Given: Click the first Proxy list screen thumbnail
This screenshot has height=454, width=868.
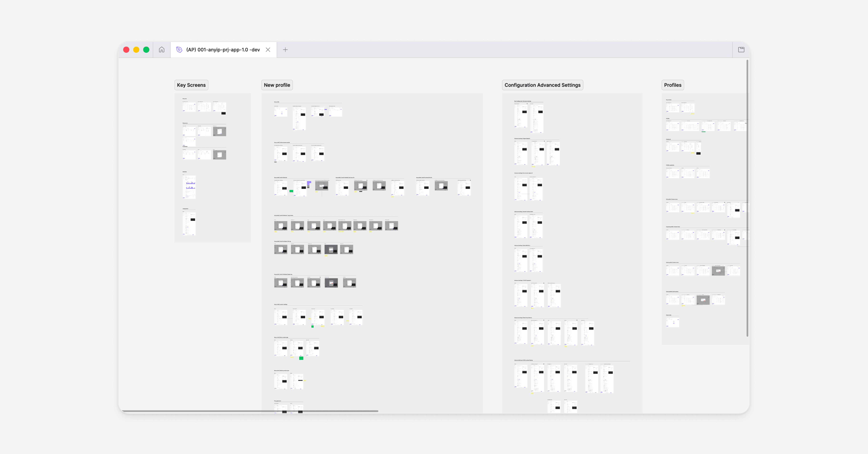Looking at the screenshot, I should tap(189, 107).
